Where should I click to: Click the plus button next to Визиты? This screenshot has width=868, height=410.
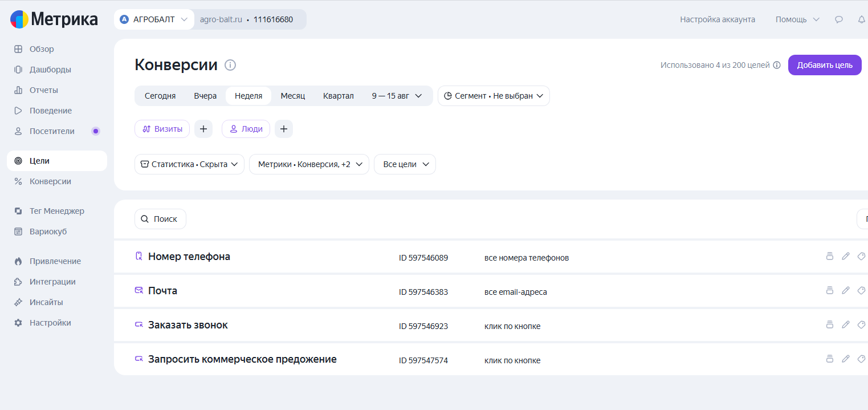point(203,129)
